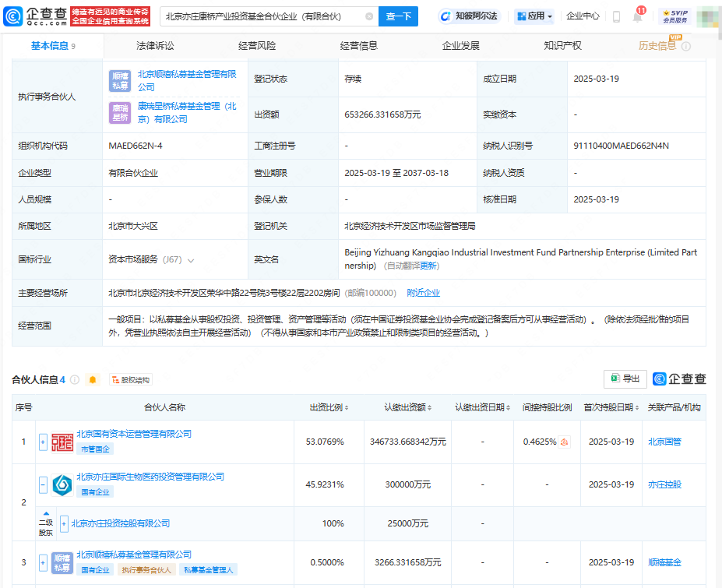The width and height of the screenshot is (722, 588).
Task: Open 北京亦庄国际生物医药投资管理有限公司 link
Action: tap(150, 477)
